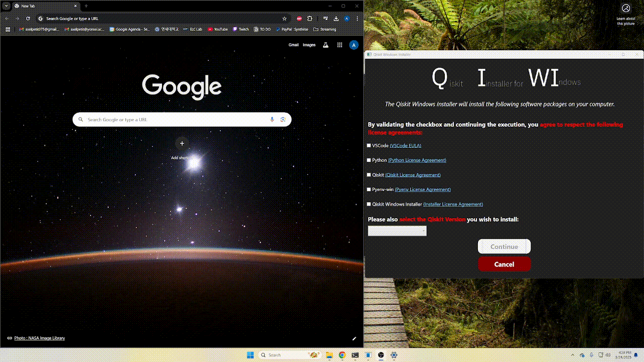This screenshot has height=362, width=644.
Task: Open PayPal : Synthèse bookmark
Action: pyautogui.click(x=292, y=29)
